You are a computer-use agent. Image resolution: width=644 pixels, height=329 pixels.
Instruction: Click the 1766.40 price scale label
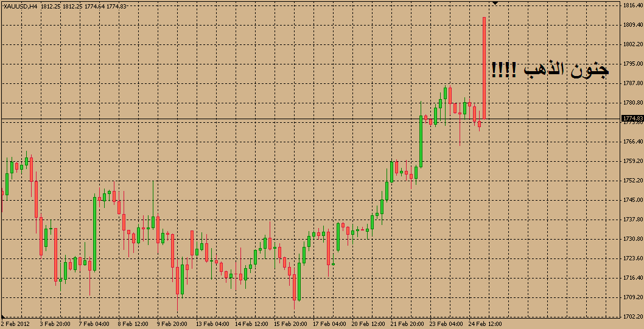coord(633,142)
